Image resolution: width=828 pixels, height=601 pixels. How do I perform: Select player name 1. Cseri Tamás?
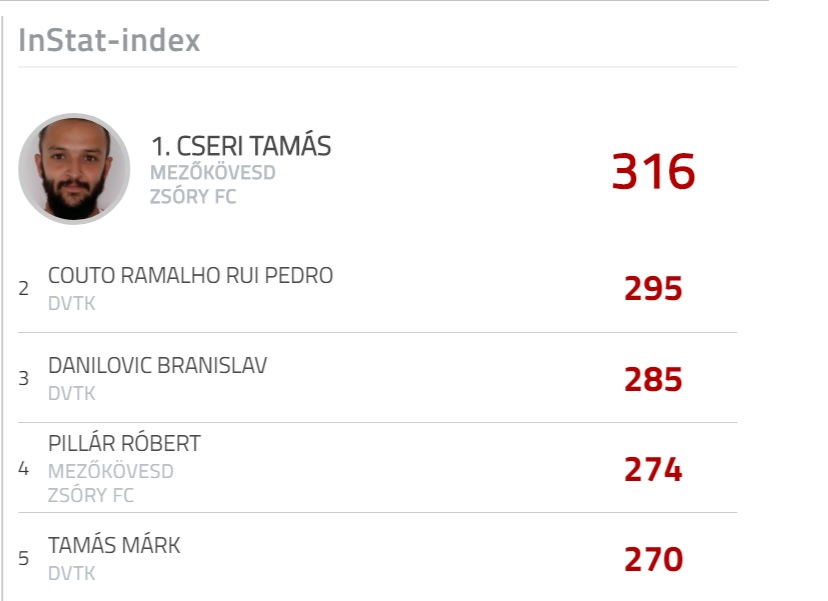241,145
